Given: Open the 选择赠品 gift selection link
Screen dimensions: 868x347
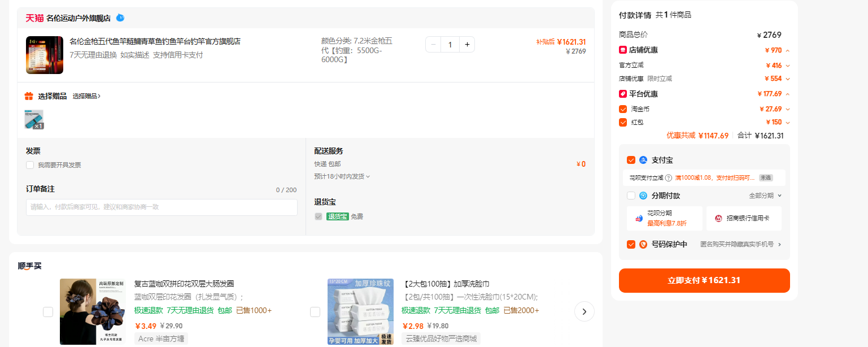Looking at the screenshot, I should [x=86, y=96].
